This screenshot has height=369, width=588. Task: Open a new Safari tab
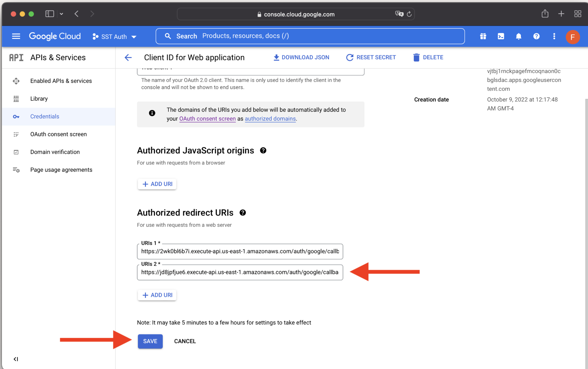click(x=561, y=14)
